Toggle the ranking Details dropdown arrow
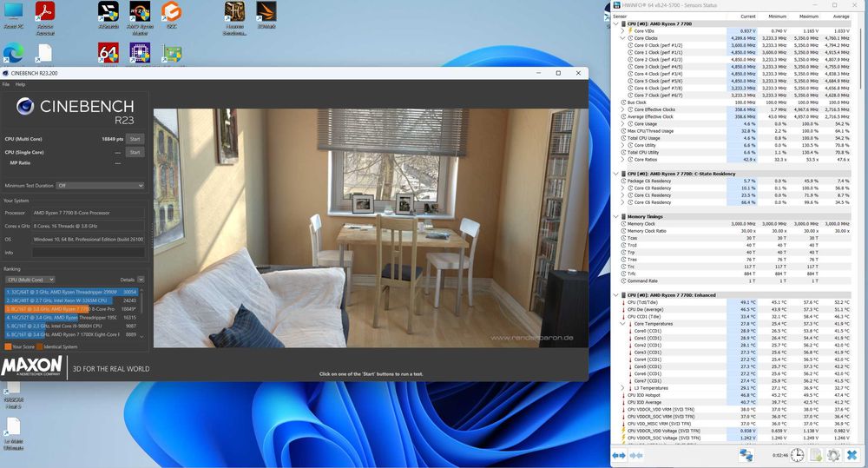868x468 pixels. [141, 280]
